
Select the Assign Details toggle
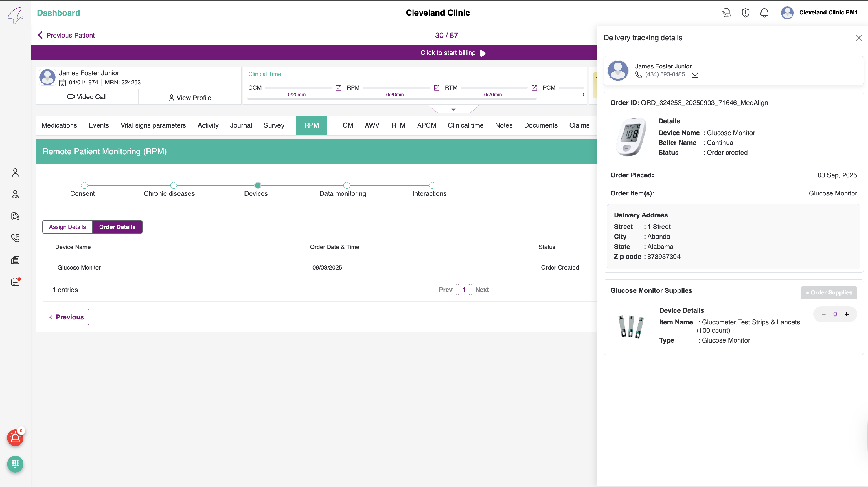[67, 227]
